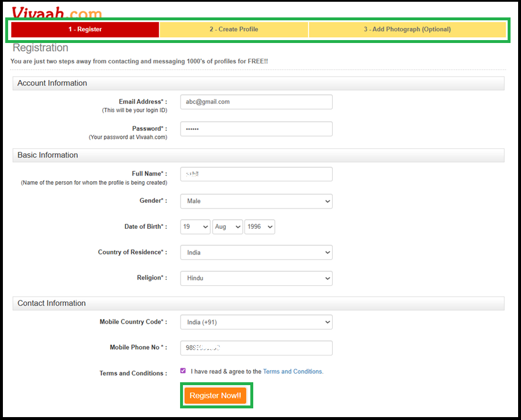Click the Basic Information section header

click(258, 155)
